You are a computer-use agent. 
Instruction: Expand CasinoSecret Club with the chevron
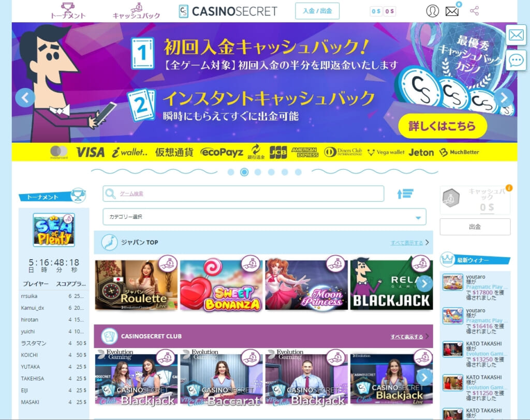coord(428,336)
